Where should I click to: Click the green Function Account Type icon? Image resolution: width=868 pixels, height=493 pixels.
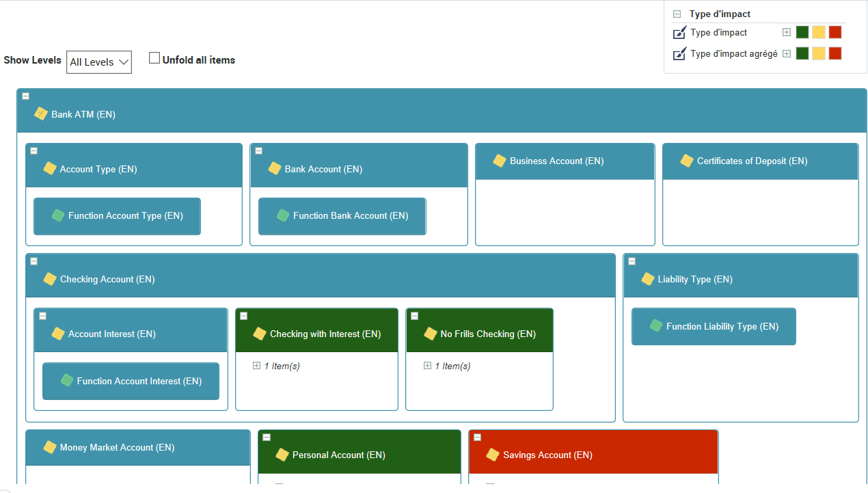pos(58,215)
